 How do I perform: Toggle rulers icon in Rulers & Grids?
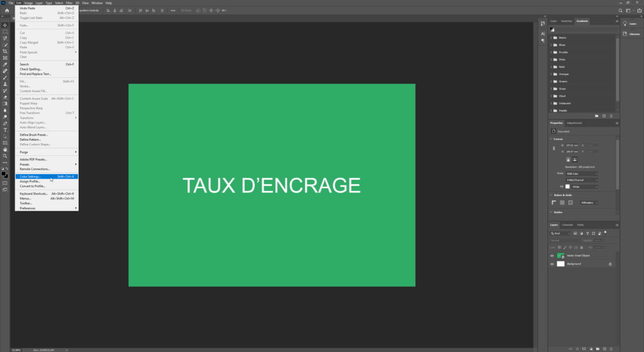tap(554, 202)
